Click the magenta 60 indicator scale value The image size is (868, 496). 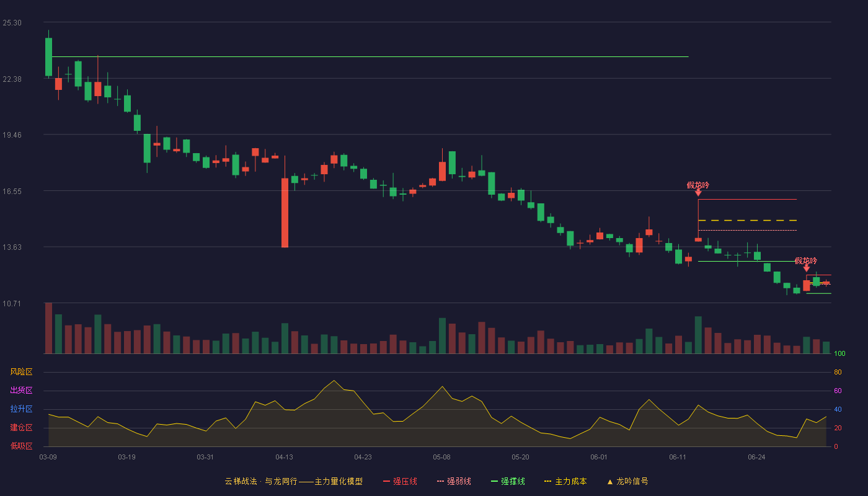click(838, 391)
